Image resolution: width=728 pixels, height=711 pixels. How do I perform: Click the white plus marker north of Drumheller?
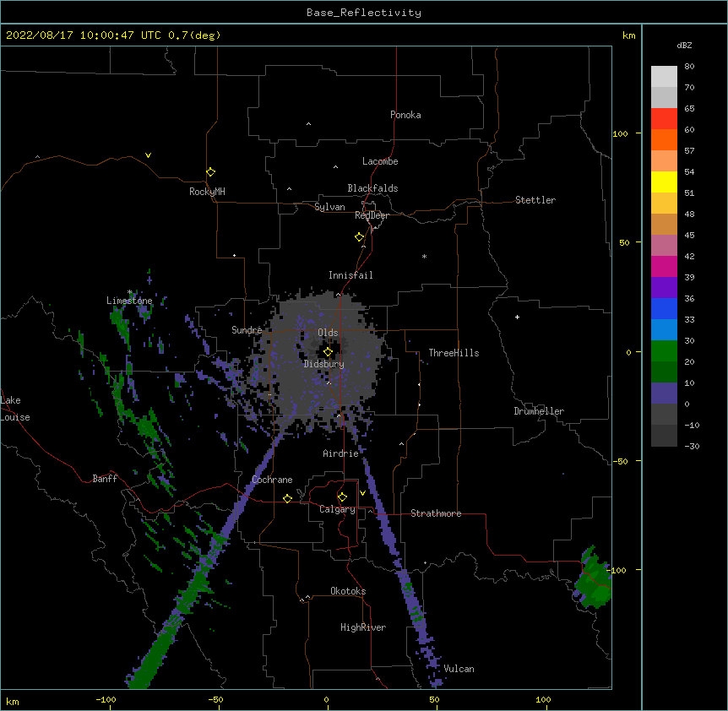tap(517, 317)
